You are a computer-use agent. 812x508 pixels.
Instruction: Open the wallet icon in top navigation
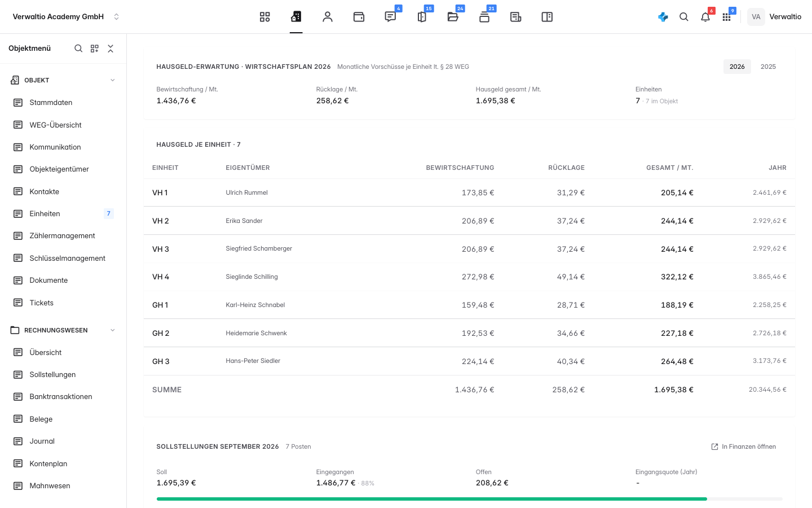[359, 17]
